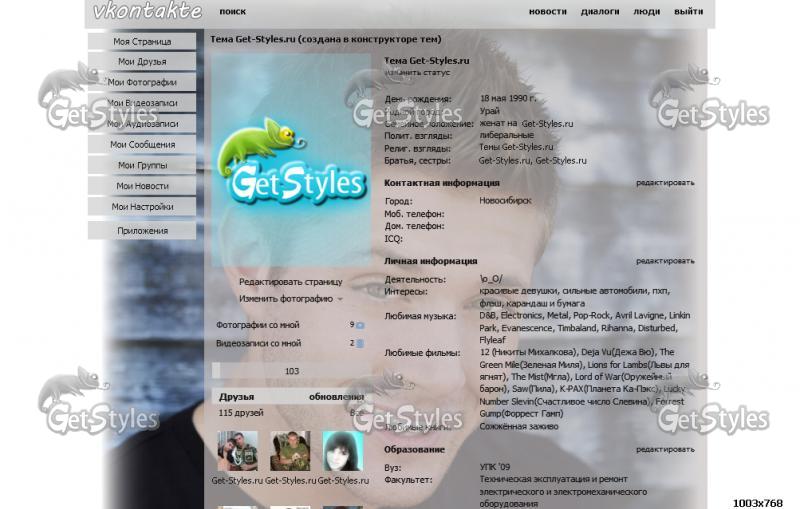Image resolution: width=800 pixels, height=509 pixels.
Task: Click редактировать beside Контактная информация
Action: [x=665, y=183]
